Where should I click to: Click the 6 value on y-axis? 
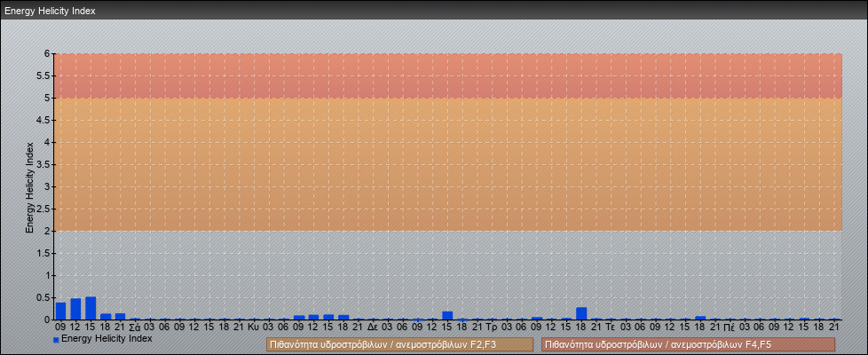pyautogui.click(x=48, y=54)
